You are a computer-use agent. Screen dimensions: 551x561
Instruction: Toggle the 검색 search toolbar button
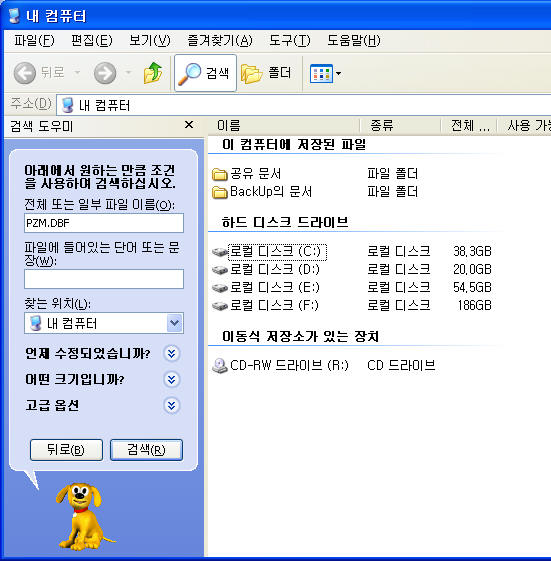pyautogui.click(x=205, y=73)
